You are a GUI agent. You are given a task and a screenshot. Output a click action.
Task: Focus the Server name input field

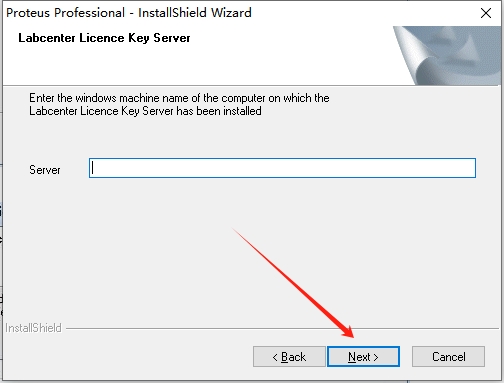[282, 168]
